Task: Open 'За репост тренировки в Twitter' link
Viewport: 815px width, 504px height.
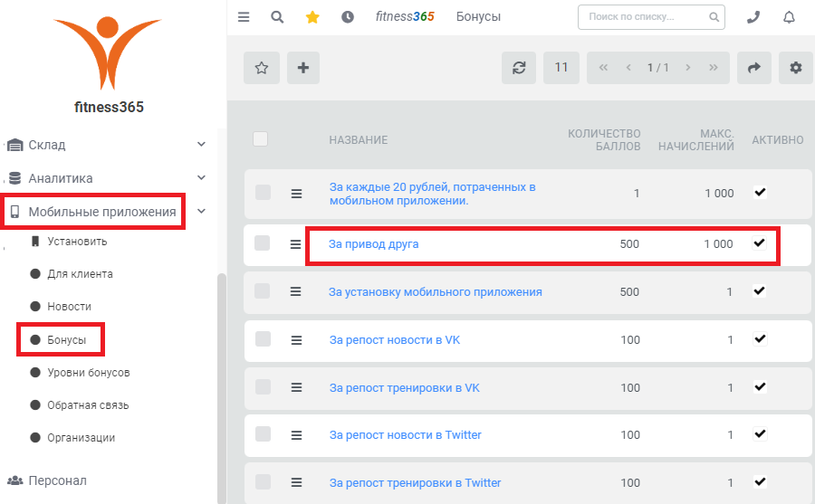Action: [416, 483]
